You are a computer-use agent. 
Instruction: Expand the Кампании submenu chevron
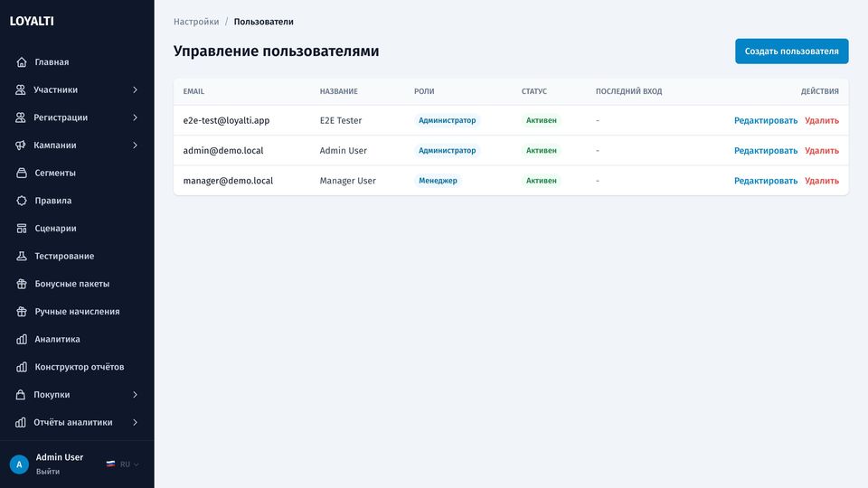tap(135, 145)
